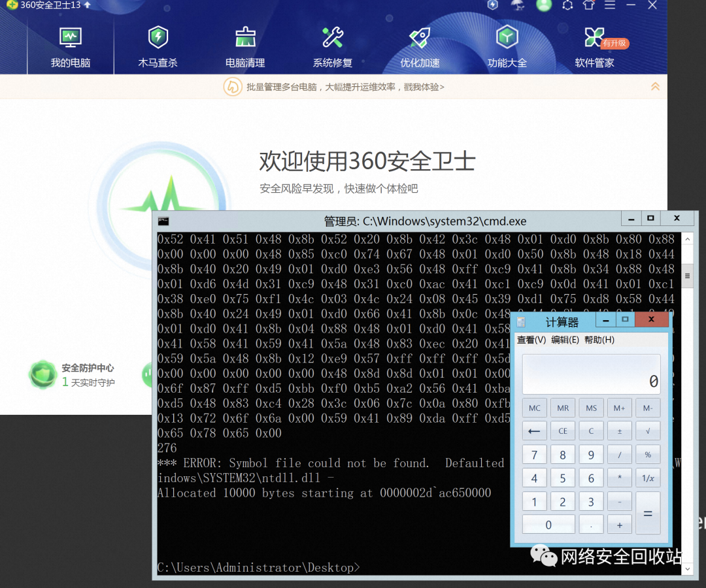Click calculator digit 0

548,525
